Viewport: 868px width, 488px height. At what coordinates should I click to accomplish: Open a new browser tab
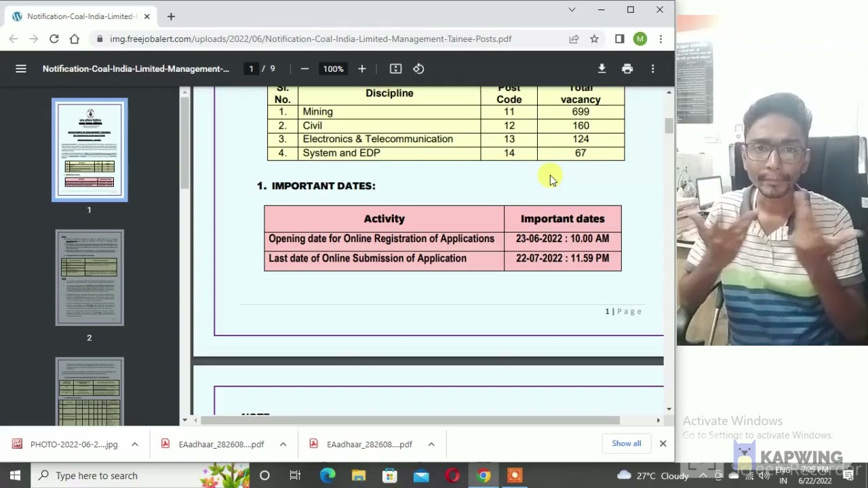[x=171, y=16]
